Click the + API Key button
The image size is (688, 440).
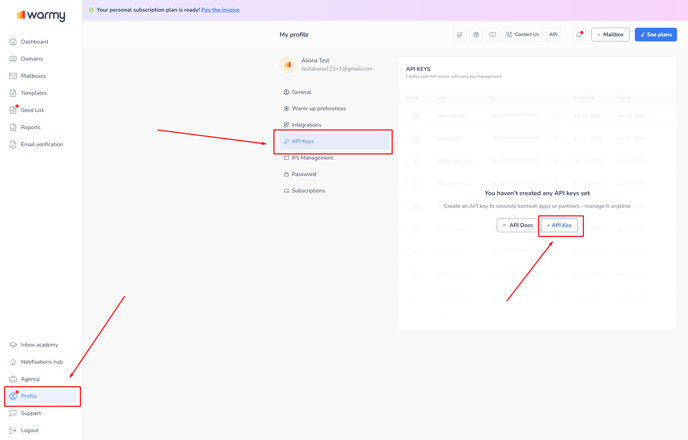[559, 225]
